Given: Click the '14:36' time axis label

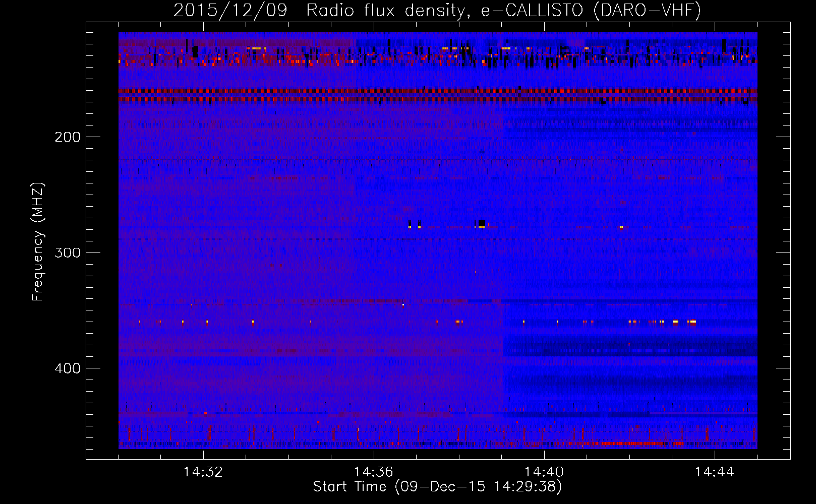Looking at the screenshot, I should point(373,472).
